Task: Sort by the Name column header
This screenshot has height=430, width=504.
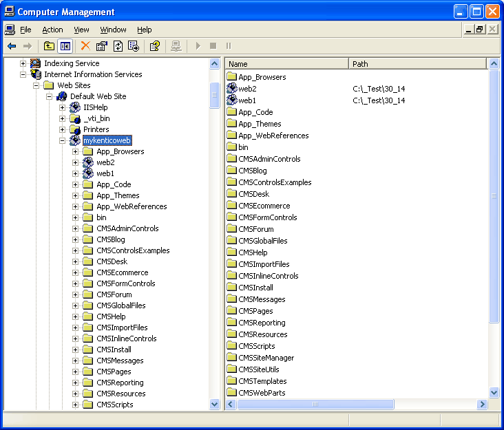Action: pyautogui.click(x=286, y=64)
